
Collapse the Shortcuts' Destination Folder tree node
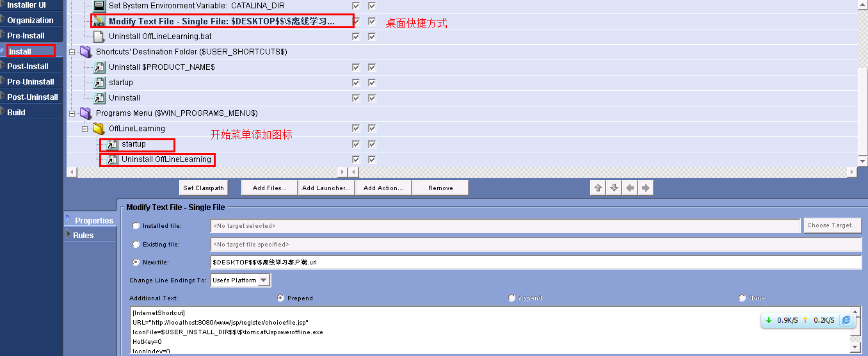(72, 52)
